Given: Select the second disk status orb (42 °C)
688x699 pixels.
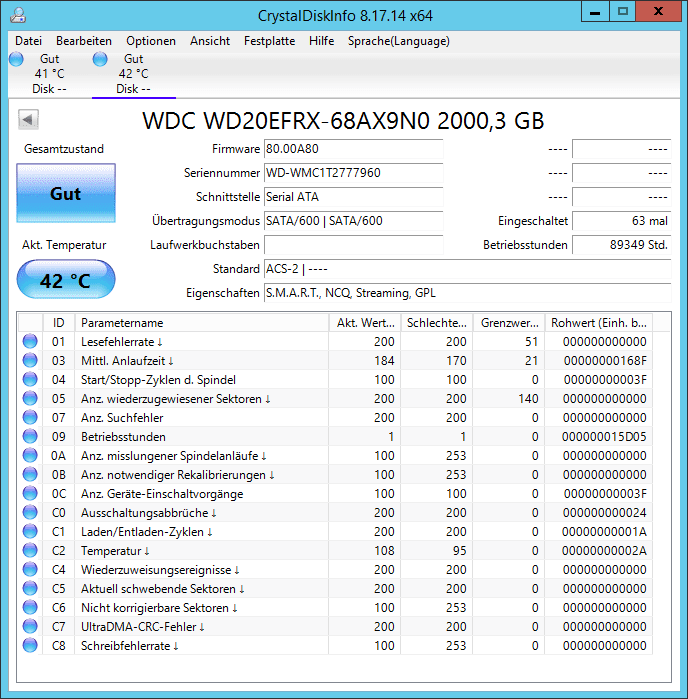Looking at the screenshot, I should 100,59.
